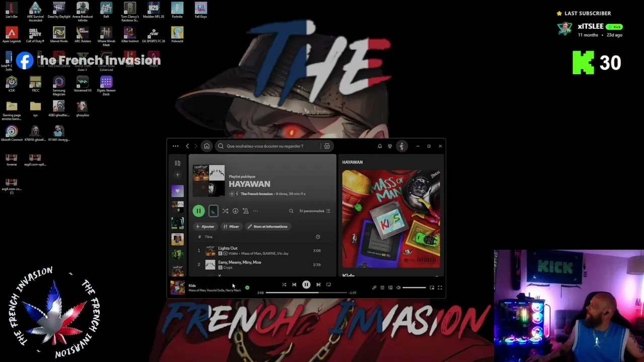
Task: Open Liked Songs from the sidebar
Action: pos(177,191)
